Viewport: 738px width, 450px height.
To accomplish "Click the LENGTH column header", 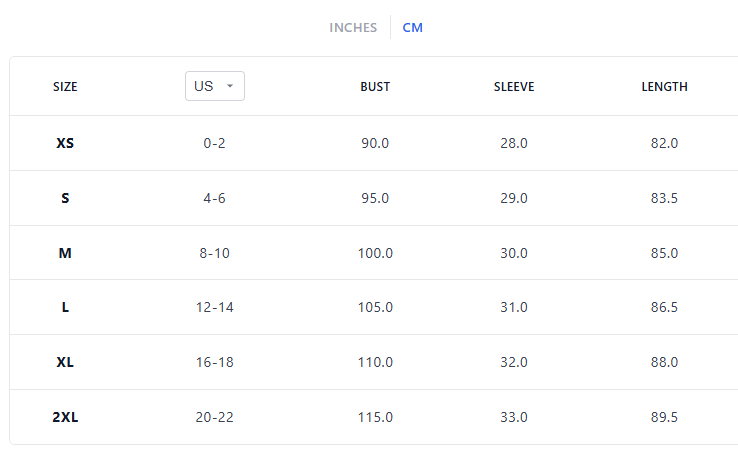I will [664, 87].
